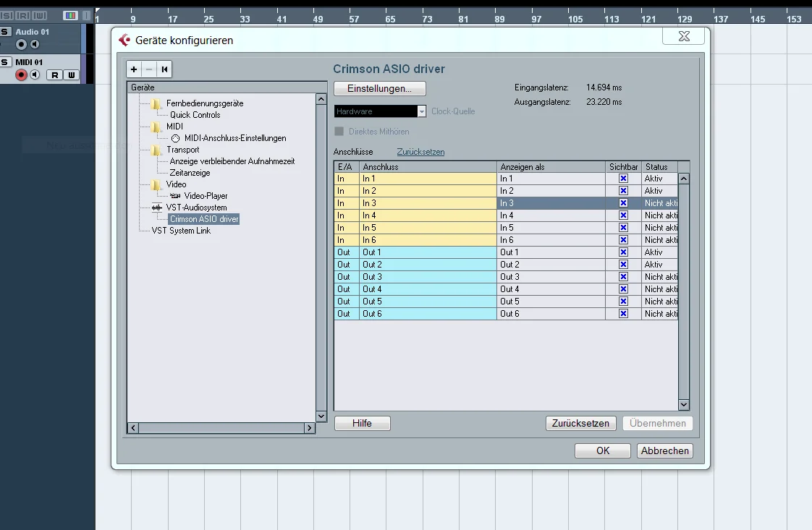Collapse the Transport folder in device tree
This screenshot has width=812, height=530.
click(x=156, y=150)
